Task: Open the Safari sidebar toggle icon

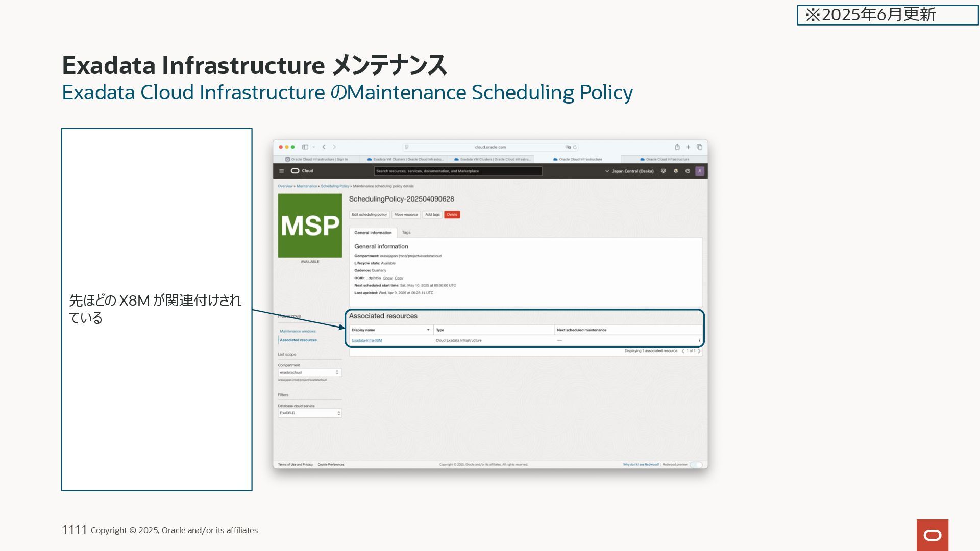Action: 305,147
